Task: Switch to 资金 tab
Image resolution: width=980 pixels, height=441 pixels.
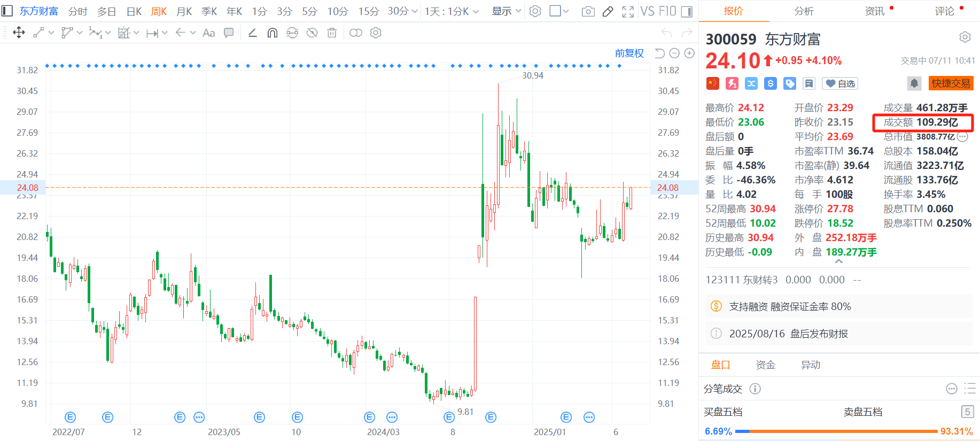Action: pyautogui.click(x=765, y=365)
